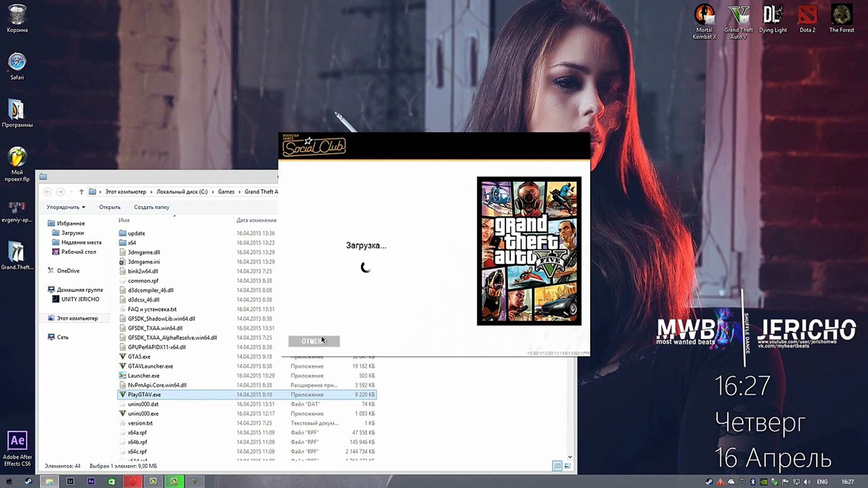Launch Mortal Kombat X from desktop
This screenshot has width=868, height=488.
(x=704, y=22)
